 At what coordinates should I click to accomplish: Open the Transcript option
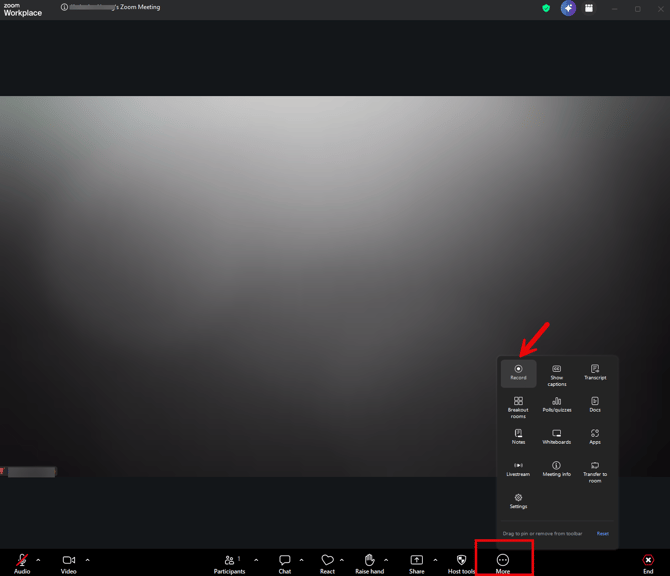(x=595, y=370)
